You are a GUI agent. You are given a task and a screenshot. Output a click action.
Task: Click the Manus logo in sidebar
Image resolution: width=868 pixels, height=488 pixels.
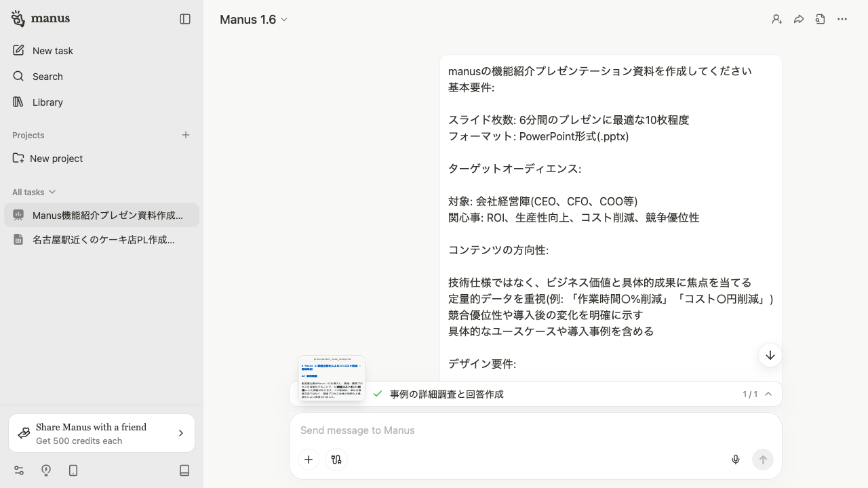click(x=41, y=19)
